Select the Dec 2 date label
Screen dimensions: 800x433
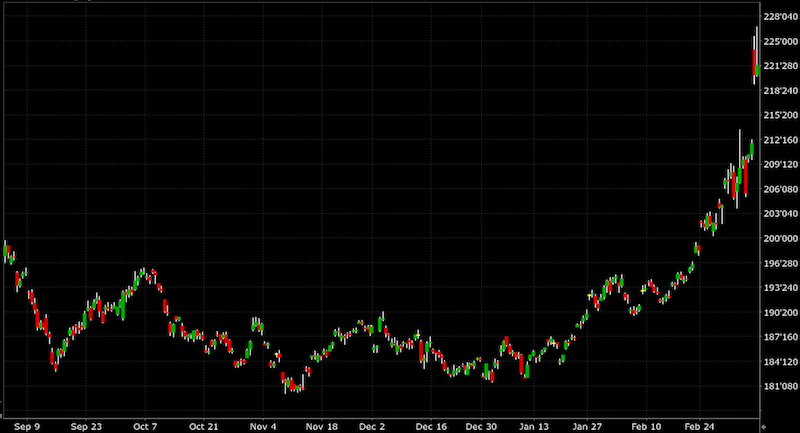[374, 425]
